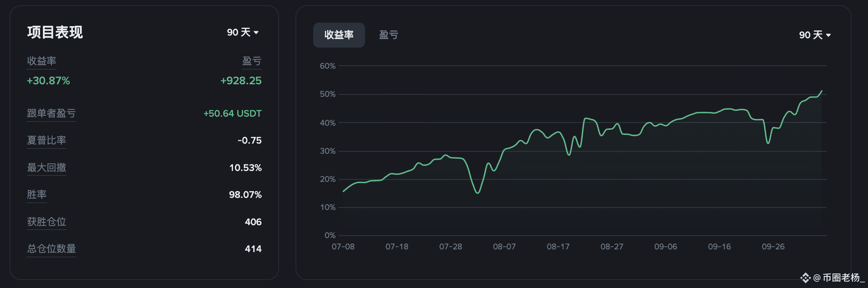Open the 90 天 dropdown in 项目表现 panel
Viewport: 868px width, 288px height.
pyautogui.click(x=243, y=32)
